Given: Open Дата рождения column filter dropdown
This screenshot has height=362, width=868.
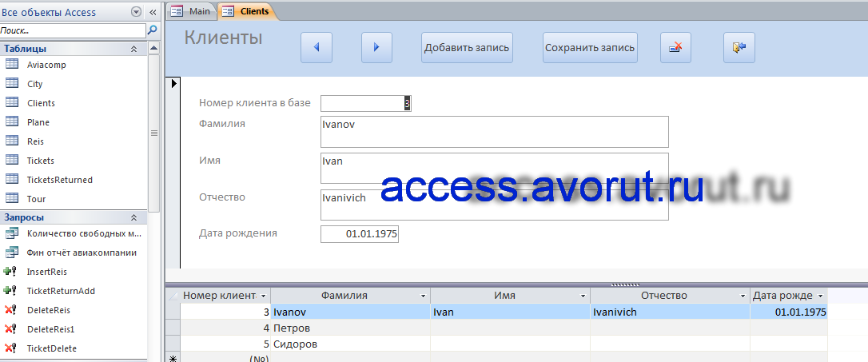Looking at the screenshot, I should (820, 296).
